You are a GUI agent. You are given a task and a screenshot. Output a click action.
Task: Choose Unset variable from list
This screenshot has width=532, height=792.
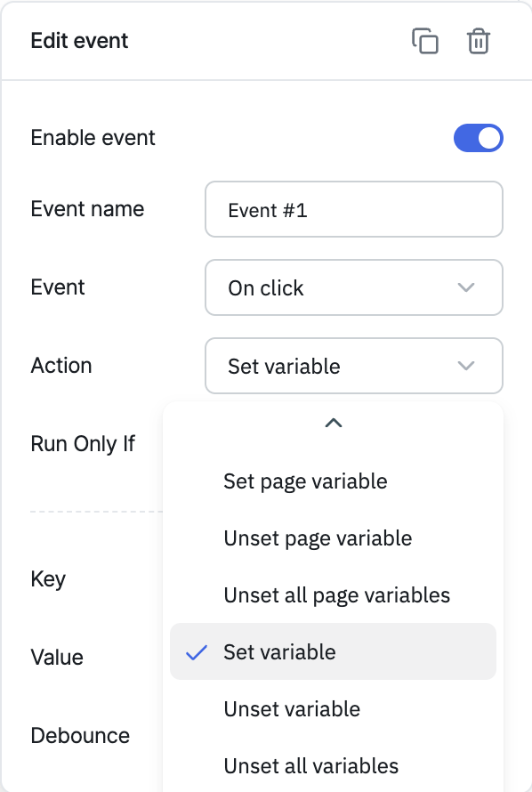coord(333,708)
